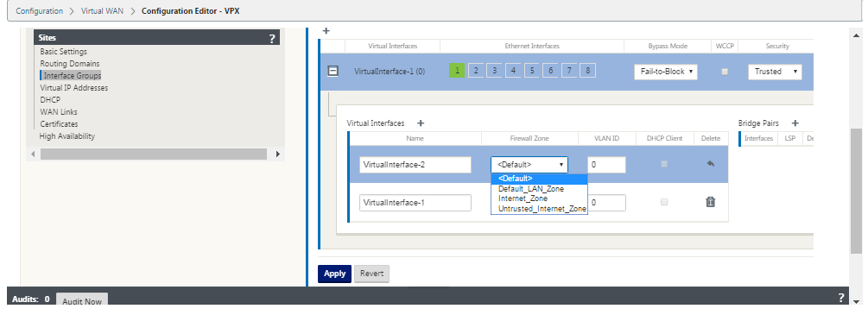Toggle Ethernet interface 1
The width and height of the screenshot is (868, 315).
click(x=457, y=70)
